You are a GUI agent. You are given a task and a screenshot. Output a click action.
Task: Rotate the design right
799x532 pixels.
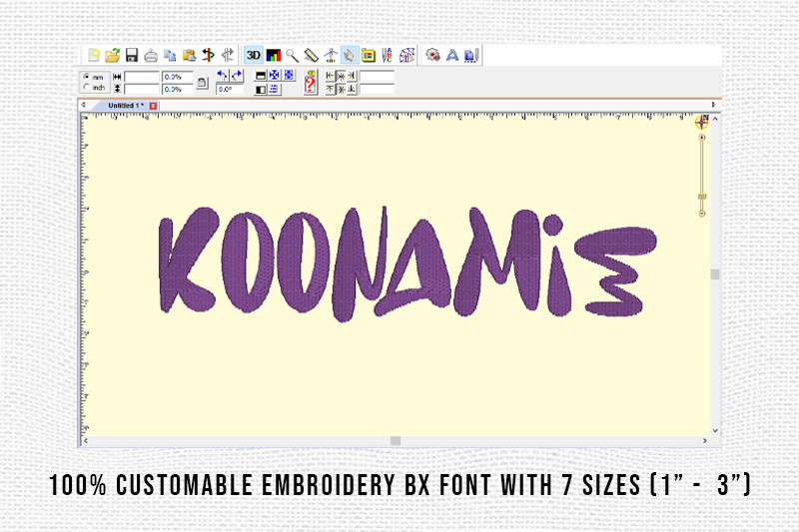point(237,76)
